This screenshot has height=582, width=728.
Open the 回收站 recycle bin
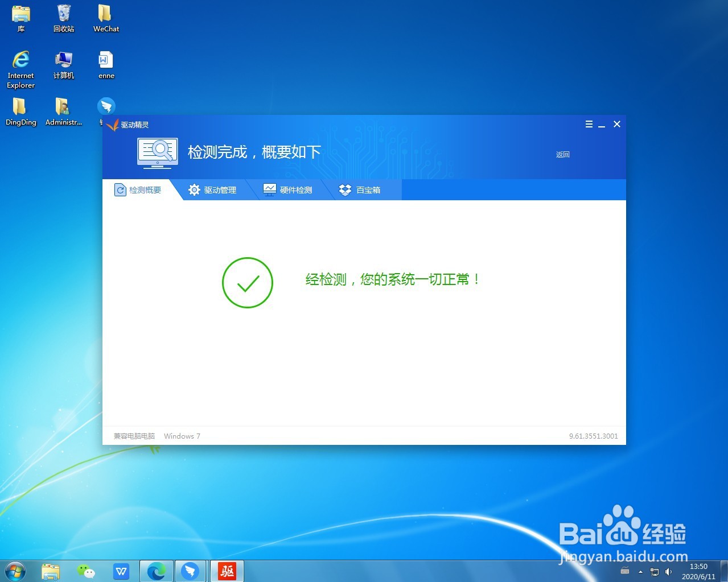click(63, 14)
